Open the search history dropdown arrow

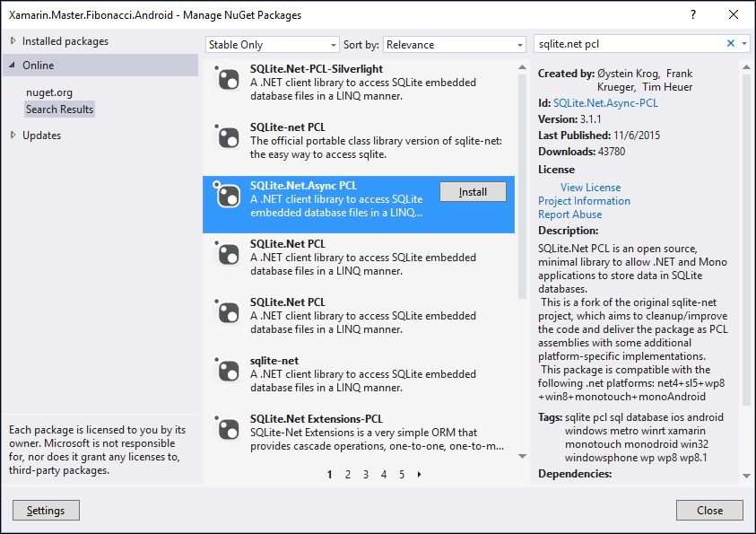point(744,43)
